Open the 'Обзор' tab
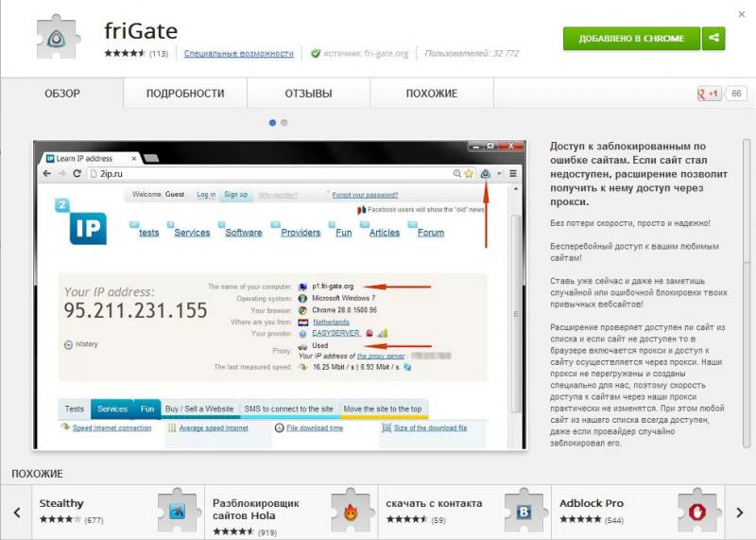The width and height of the screenshot is (756, 540). pos(62,93)
